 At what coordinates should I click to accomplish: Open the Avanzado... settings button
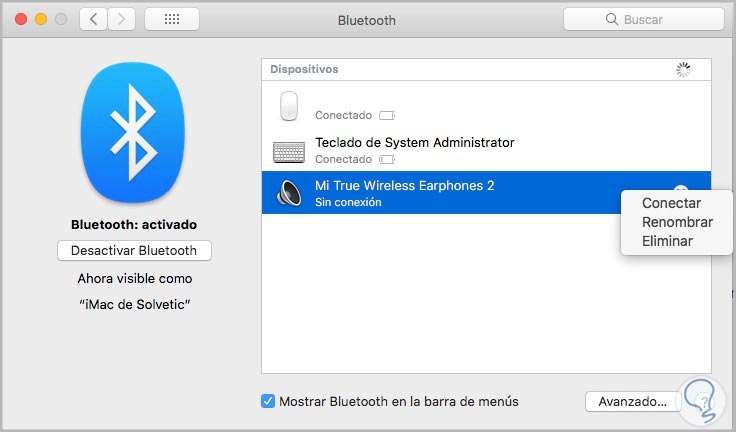click(632, 401)
